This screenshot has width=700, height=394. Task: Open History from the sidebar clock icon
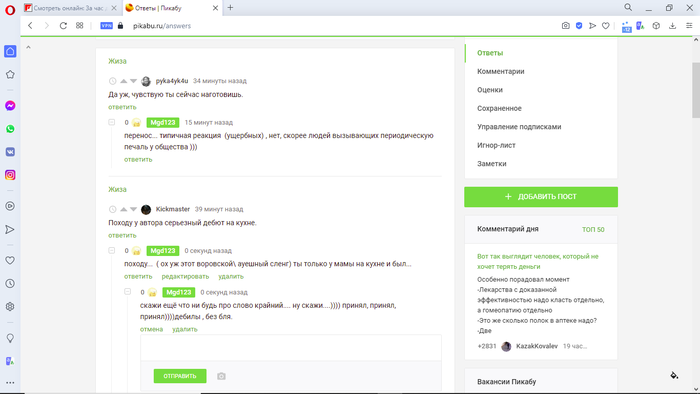[x=10, y=283]
